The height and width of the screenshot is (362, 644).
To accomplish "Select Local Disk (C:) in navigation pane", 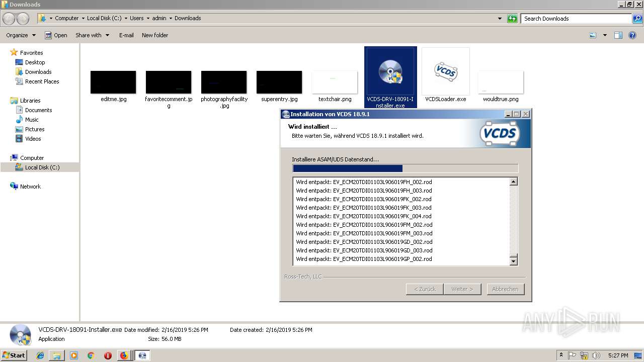I will [42, 167].
